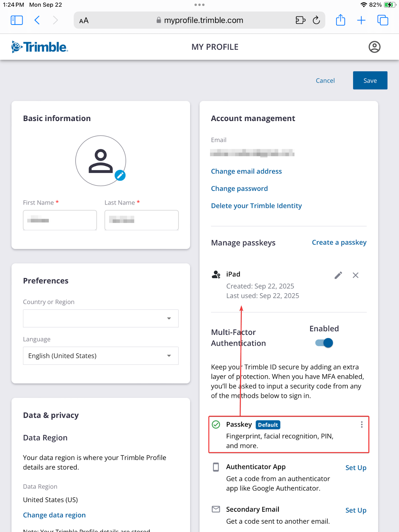The height and width of the screenshot is (532, 399).
Task: Tap the battery indicator in status bar
Action: (389, 5)
